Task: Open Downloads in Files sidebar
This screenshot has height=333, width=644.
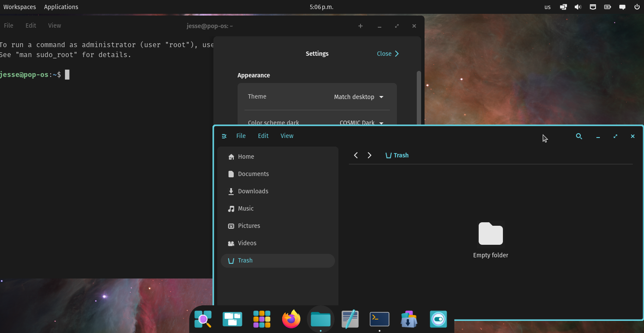Action: (278, 191)
